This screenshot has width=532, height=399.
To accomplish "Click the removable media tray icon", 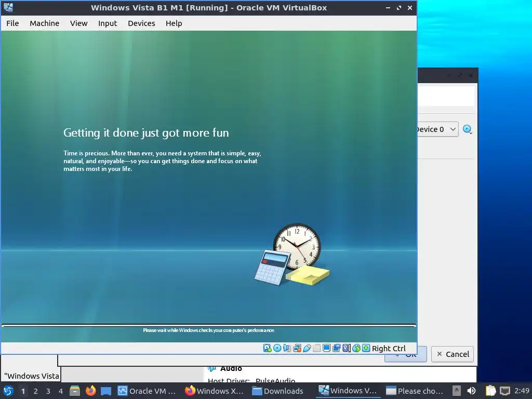I will [457, 391].
